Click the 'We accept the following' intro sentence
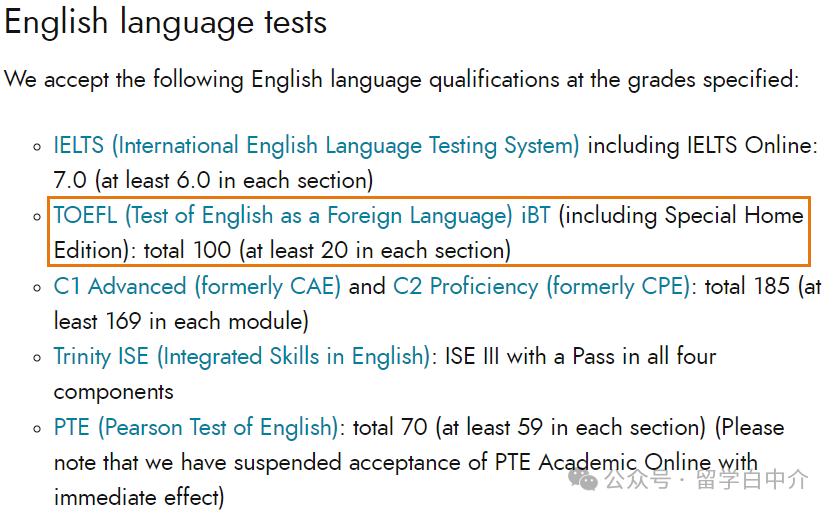The width and height of the screenshot is (835, 512). 402,80
